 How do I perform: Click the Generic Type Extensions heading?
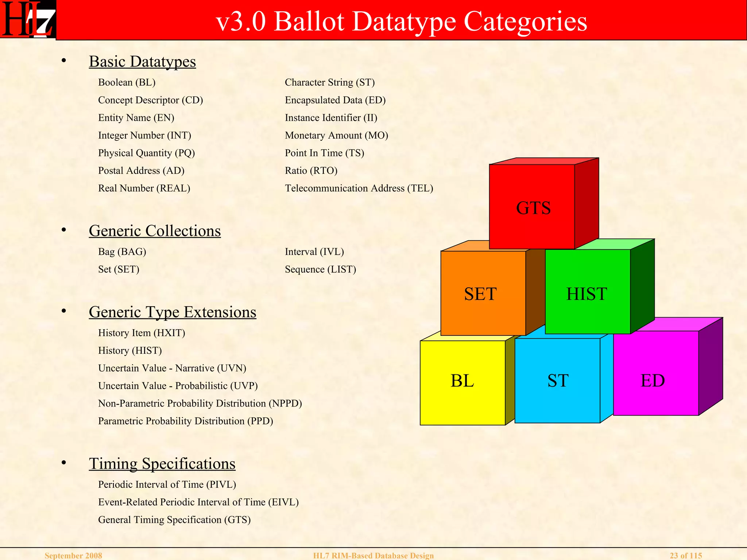point(172,312)
